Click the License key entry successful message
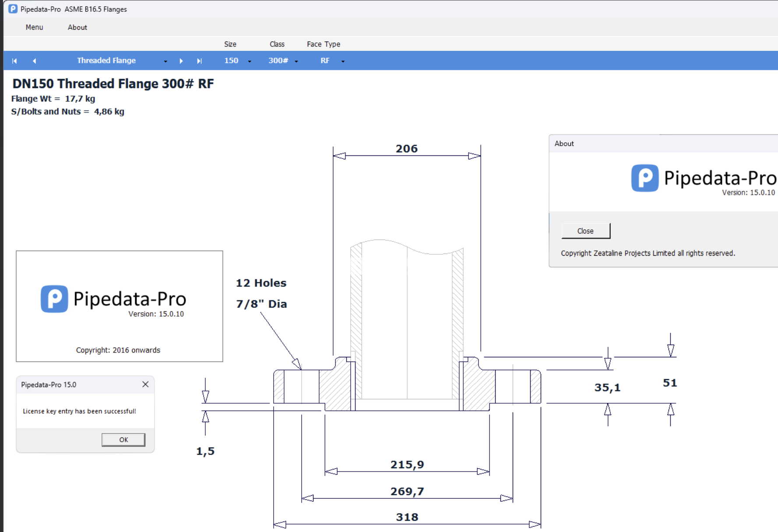Image resolution: width=778 pixels, height=532 pixels. (79, 411)
